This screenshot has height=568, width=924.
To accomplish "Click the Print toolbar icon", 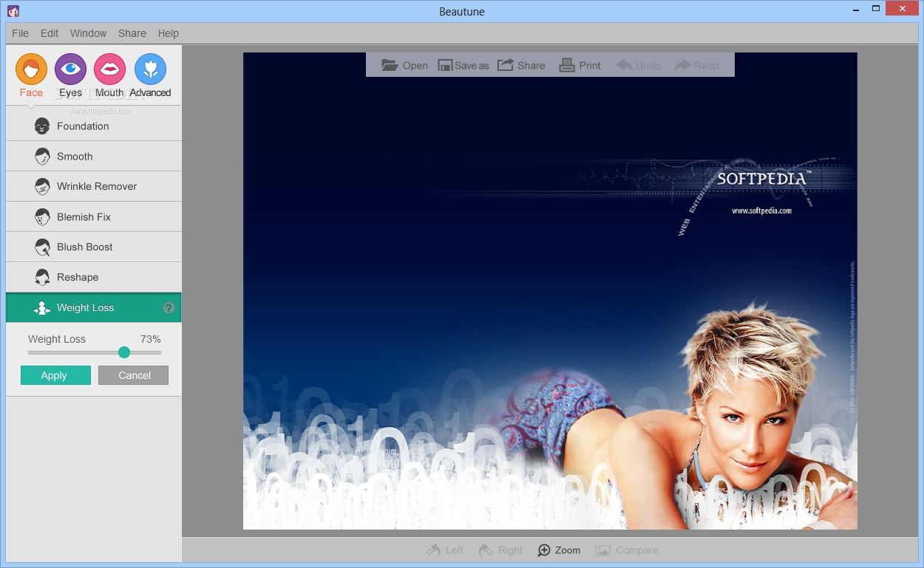I will click(567, 65).
